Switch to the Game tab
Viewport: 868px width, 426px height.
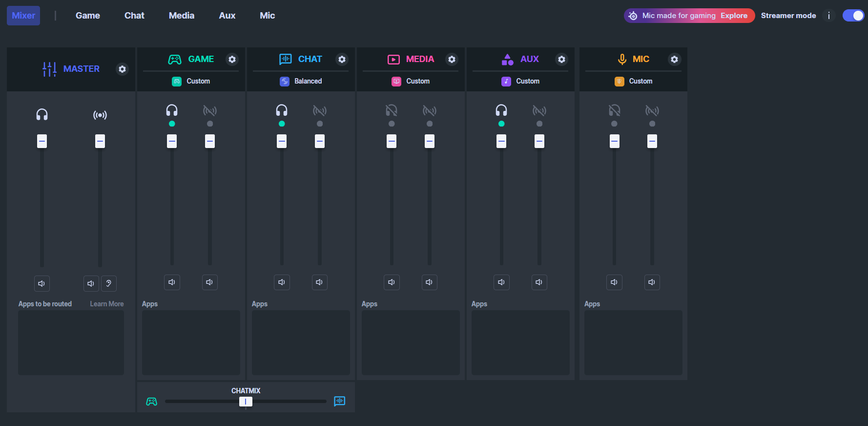pyautogui.click(x=88, y=16)
